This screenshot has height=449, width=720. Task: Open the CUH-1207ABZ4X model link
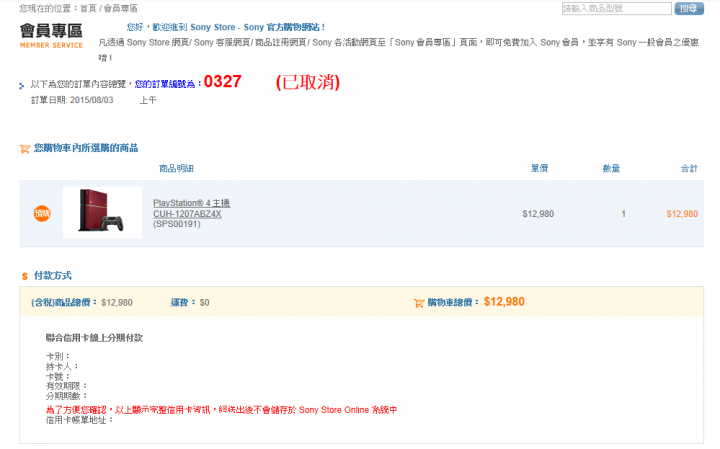pyautogui.click(x=187, y=214)
